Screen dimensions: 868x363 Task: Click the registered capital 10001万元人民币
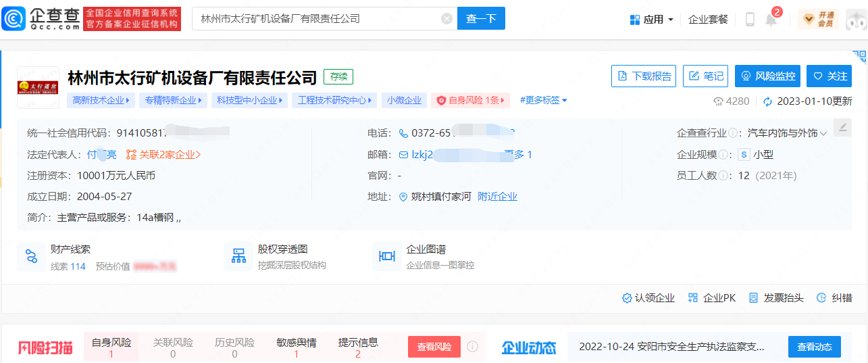116,176
